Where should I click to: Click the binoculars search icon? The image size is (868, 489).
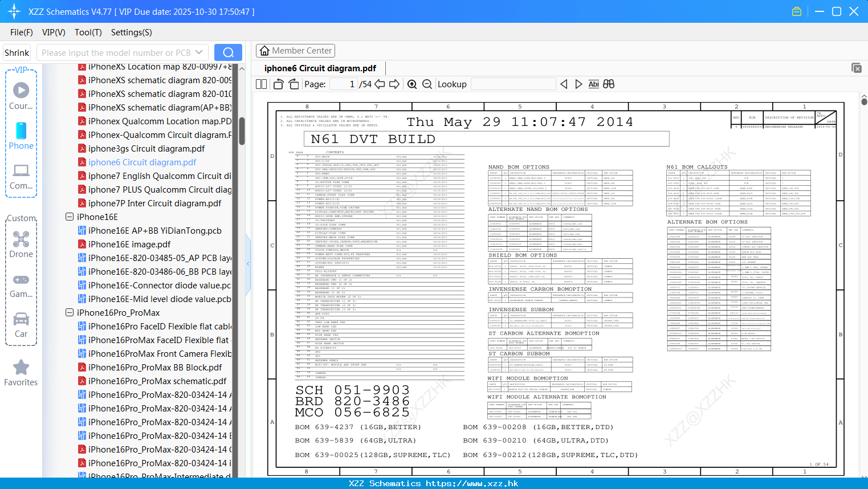pos(609,84)
